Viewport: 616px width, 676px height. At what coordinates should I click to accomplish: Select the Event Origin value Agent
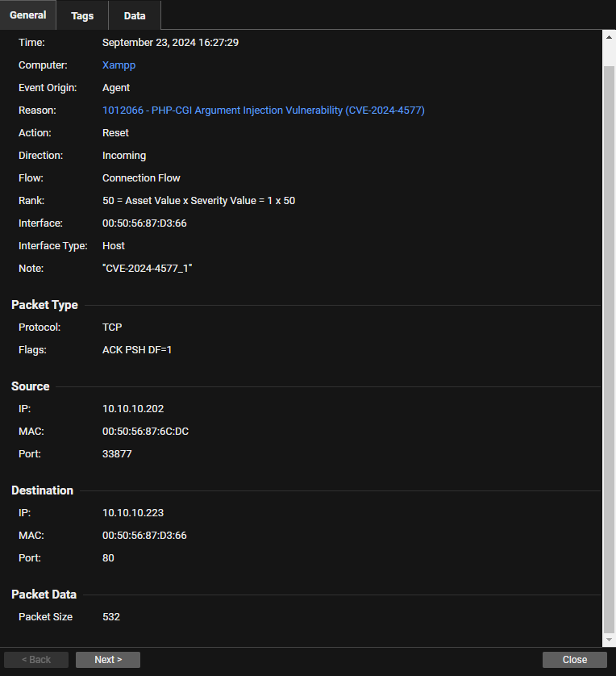116,87
